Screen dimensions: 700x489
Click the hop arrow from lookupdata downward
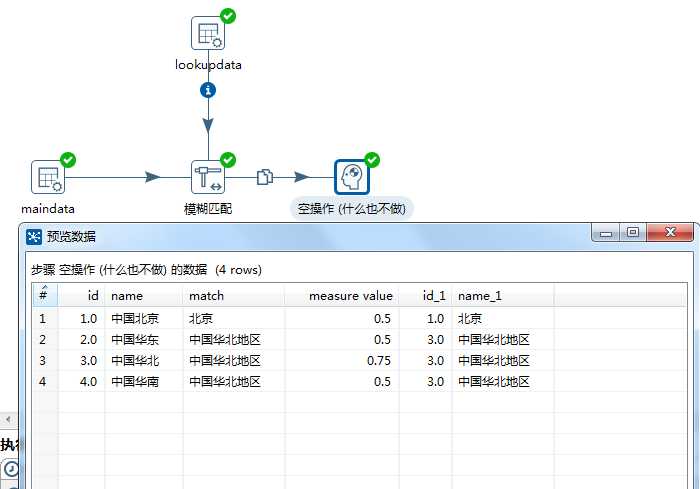208,125
